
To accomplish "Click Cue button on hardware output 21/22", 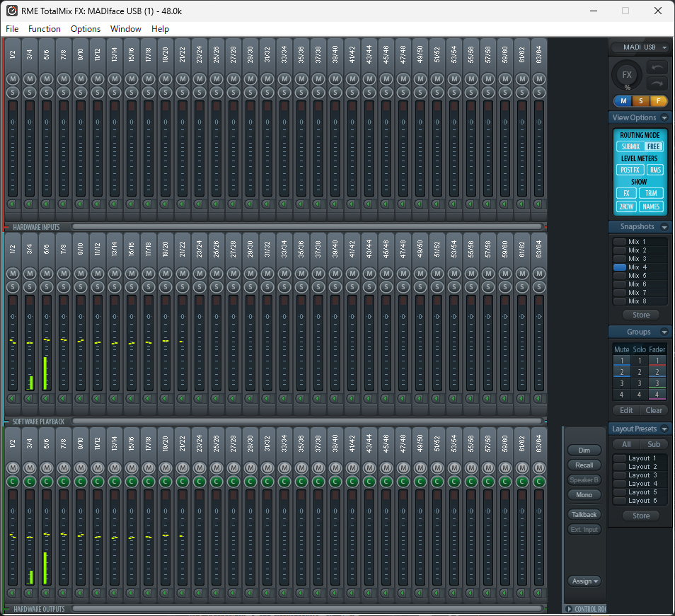I will click(x=183, y=482).
